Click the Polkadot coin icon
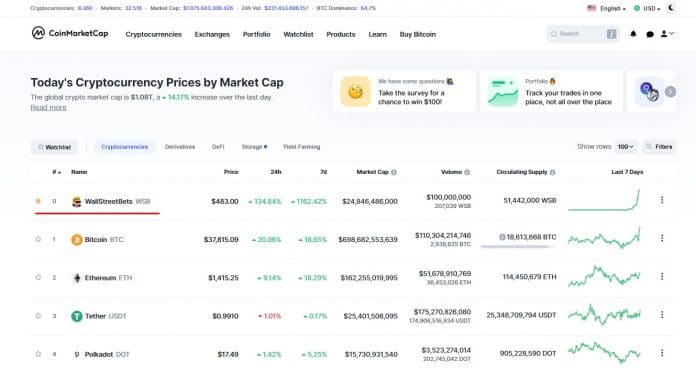The image size is (696, 373). click(x=77, y=354)
